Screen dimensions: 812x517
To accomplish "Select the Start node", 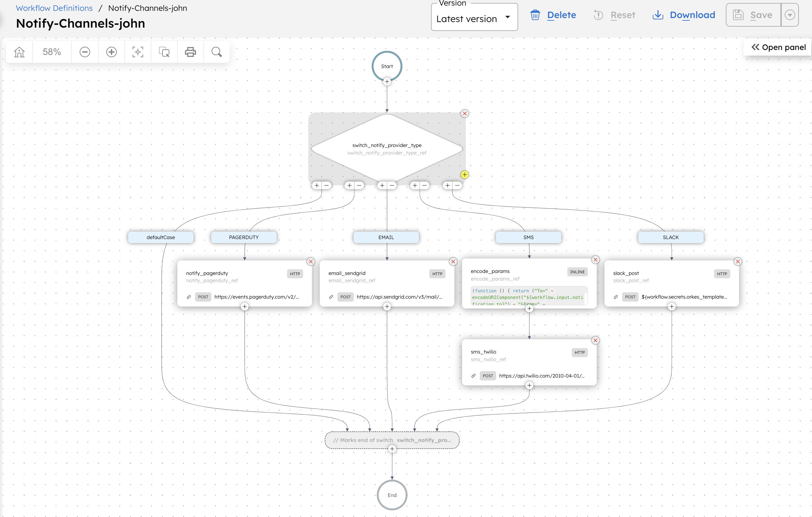I will (387, 66).
